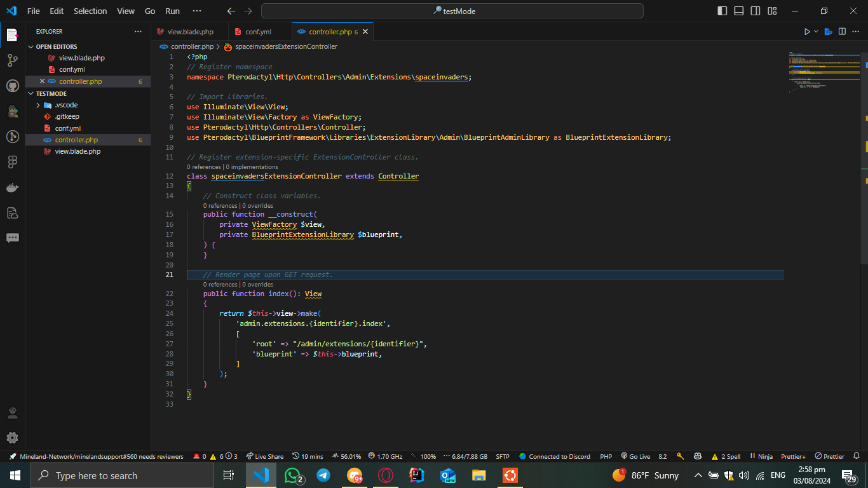Screen dimensions: 868x488
Task: Close controller.php in Open Editors list
Action: 43,81
